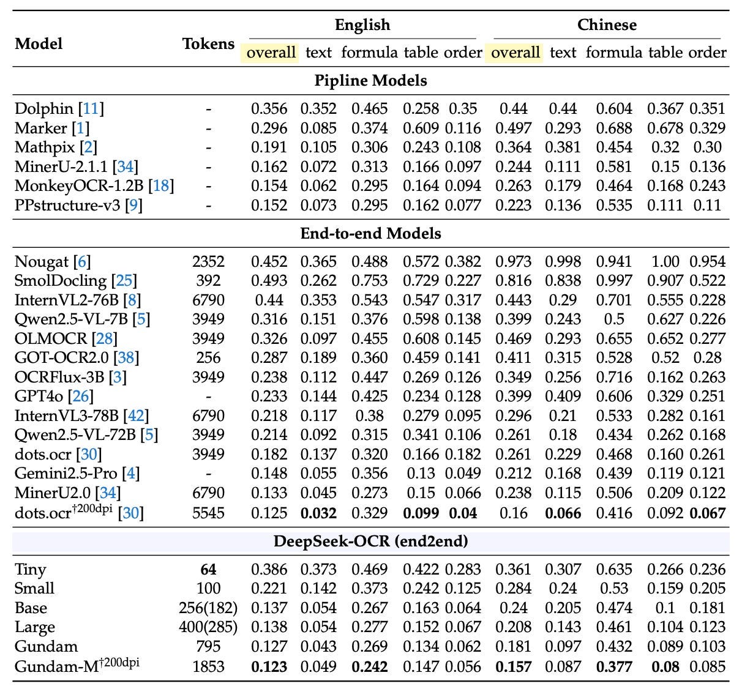Click bold English overall '0.123' in Gundam-M row

269,666
